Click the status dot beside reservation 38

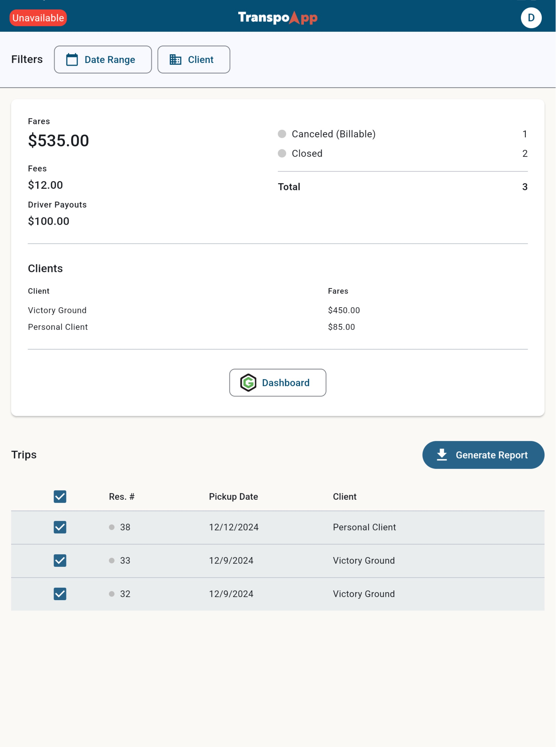(112, 527)
